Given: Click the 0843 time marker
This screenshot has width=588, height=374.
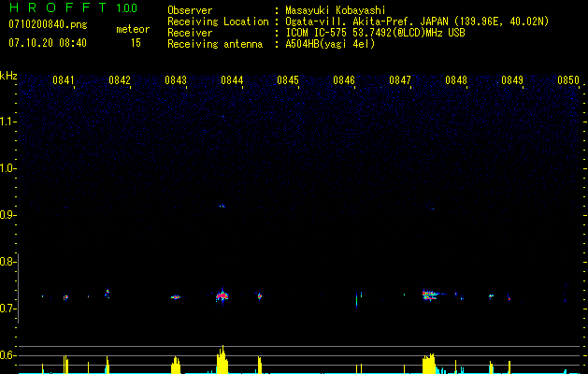Looking at the screenshot, I should pyautogui.click(x=176, y=80).
